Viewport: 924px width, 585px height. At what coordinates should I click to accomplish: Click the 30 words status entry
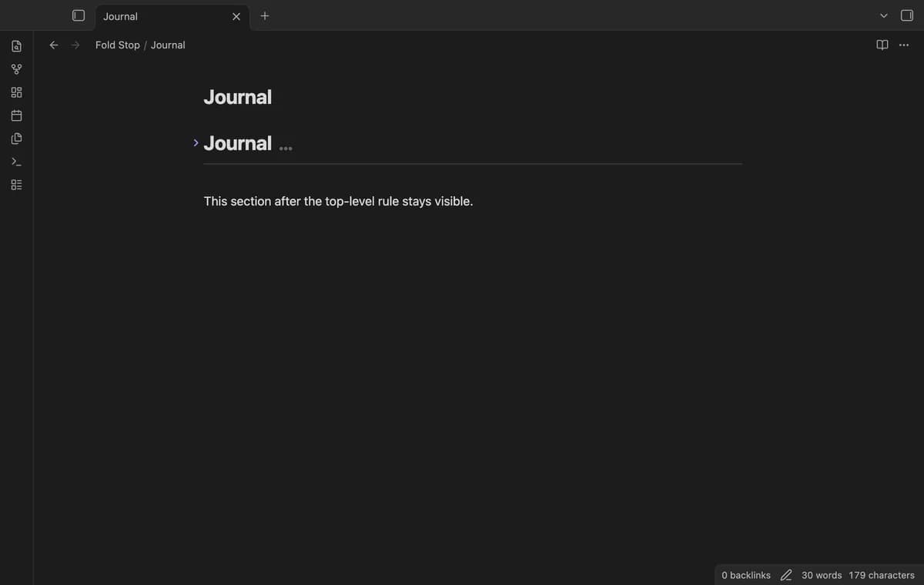[x=822, y=575]
